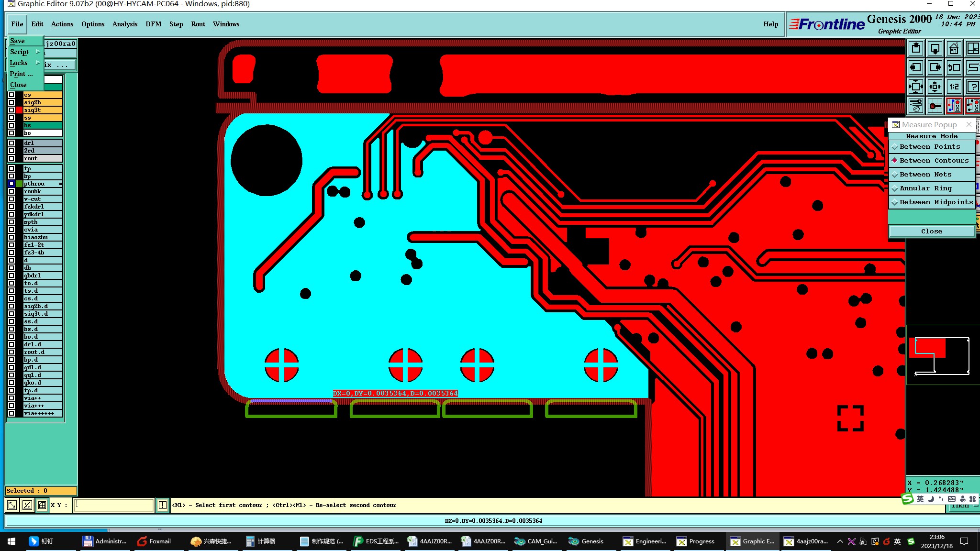Image resolution: width=980 pixels, height=551 pixels.
Task: Click the green color swatch of layer pthrou
Action: coord(19,184)
